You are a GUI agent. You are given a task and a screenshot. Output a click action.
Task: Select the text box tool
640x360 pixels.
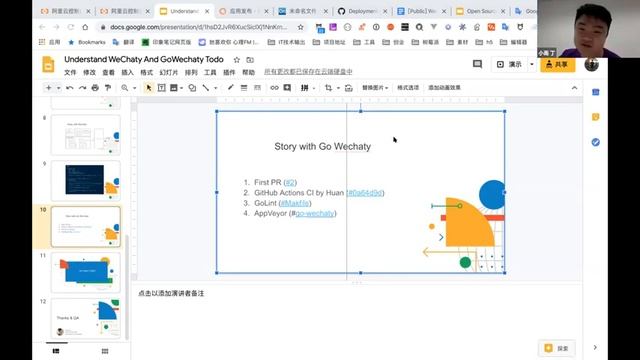point(162,88)
